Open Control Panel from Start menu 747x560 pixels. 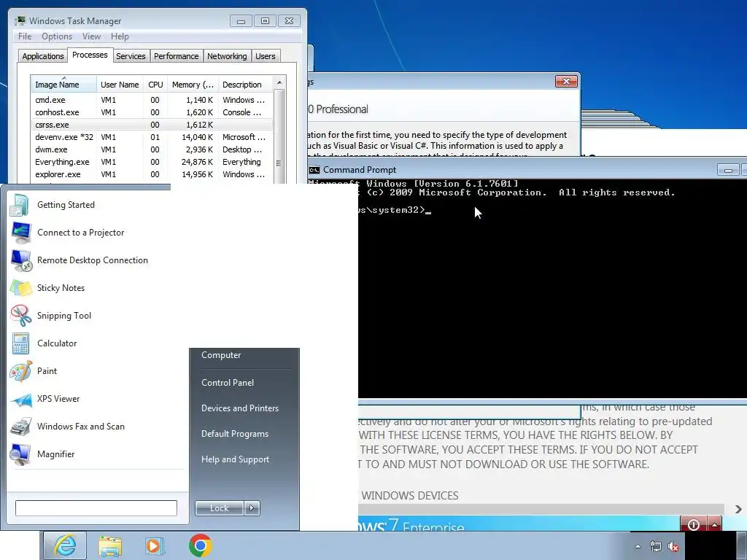coord(228,383)
